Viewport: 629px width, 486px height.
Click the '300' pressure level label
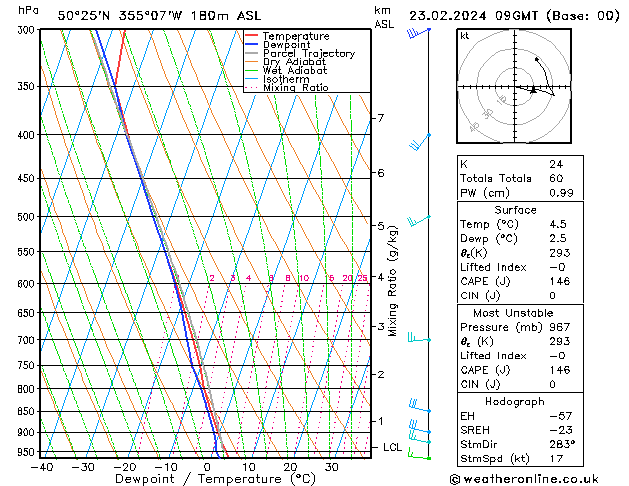[28, 30]
